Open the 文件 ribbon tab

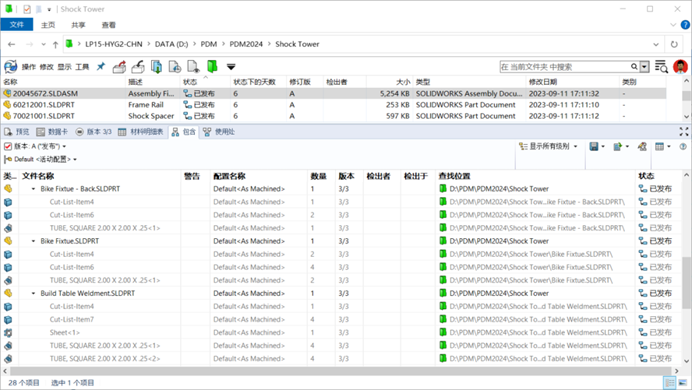17,25
